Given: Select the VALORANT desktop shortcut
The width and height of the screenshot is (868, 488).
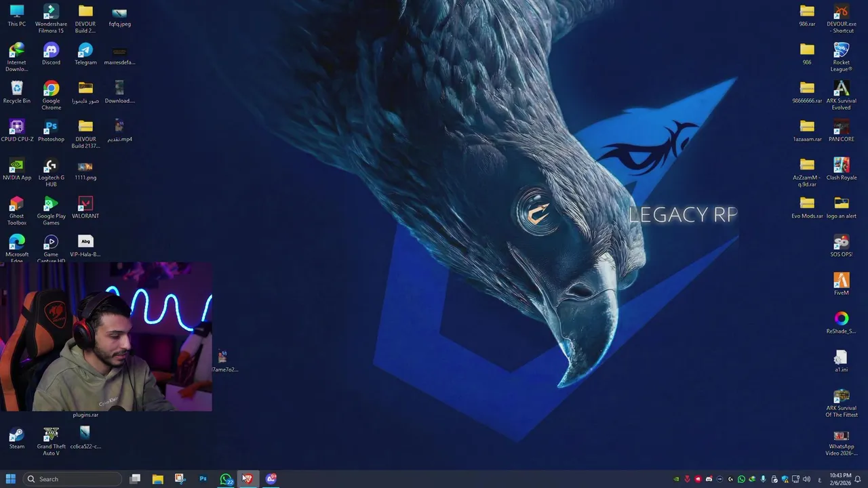Looking at the screenshot, I should (x=85, y=208).
